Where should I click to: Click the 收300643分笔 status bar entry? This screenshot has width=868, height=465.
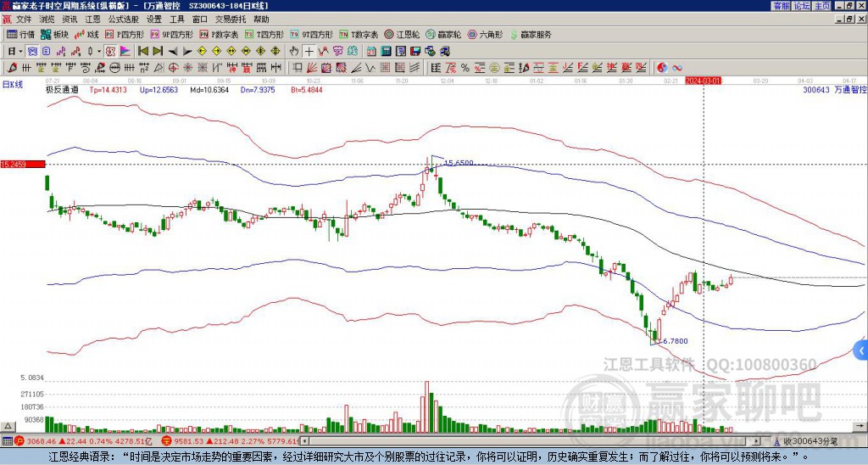pyautogui.click(x=810, y=441)
